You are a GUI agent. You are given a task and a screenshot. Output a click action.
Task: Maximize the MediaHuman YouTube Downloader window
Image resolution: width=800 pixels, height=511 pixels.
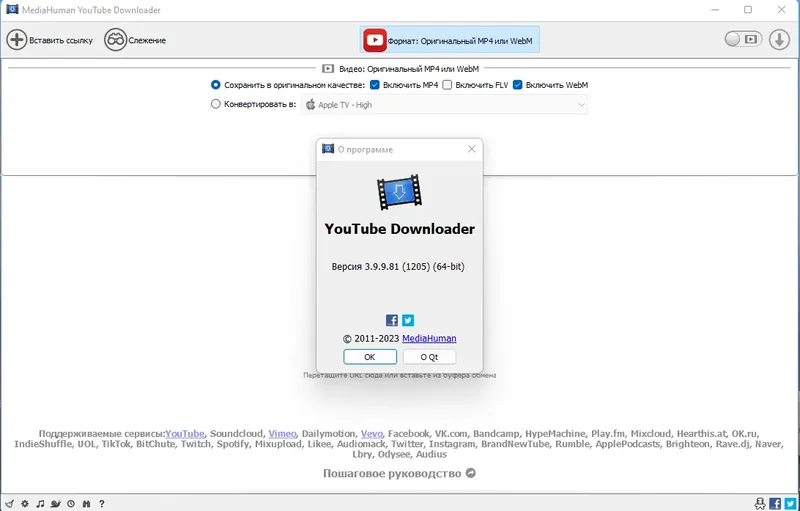[x=748, y=9]
